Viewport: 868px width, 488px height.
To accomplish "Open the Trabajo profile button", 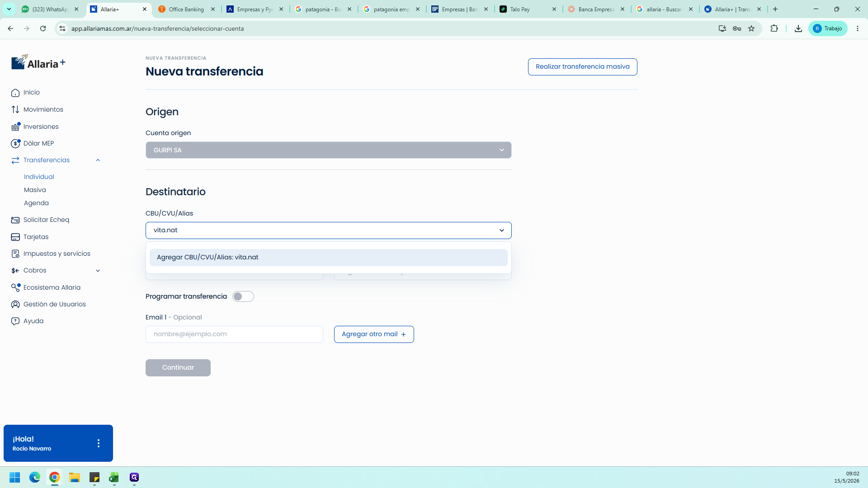I will pyautogui.click(x=828, y=28).
